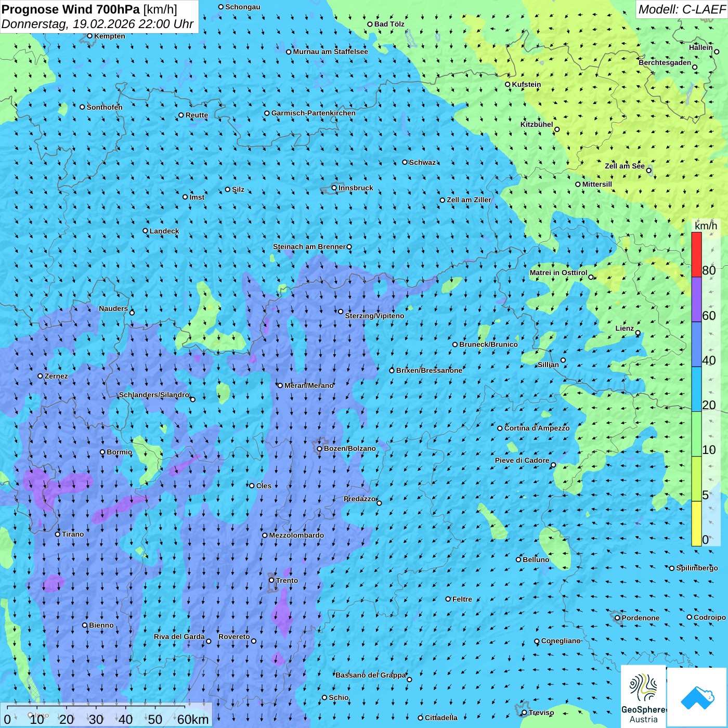Viewport: 728px width, 728px height.
Task: Click the Kempten city label
Action: [x=110, y=36]
